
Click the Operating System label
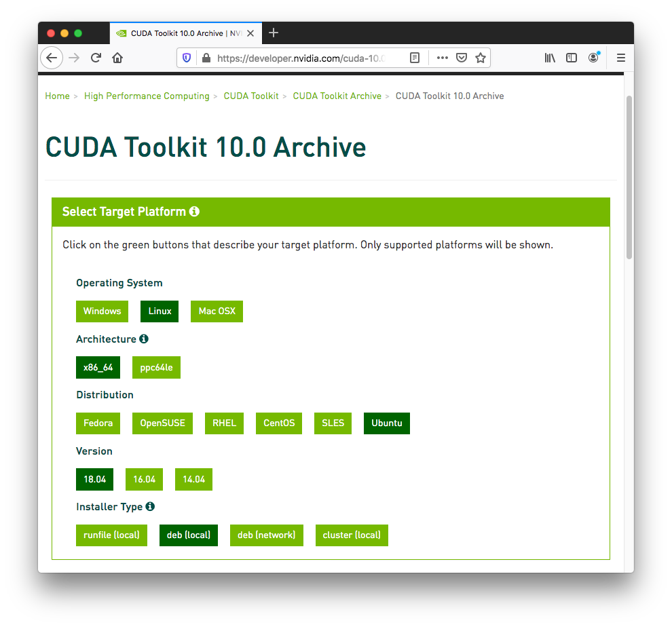click(x=119, y=283)
